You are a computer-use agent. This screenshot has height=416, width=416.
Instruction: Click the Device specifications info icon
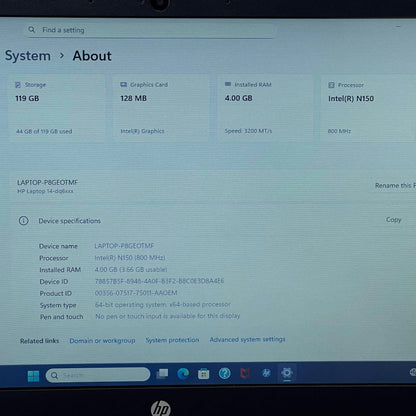(x=24, y=221)
